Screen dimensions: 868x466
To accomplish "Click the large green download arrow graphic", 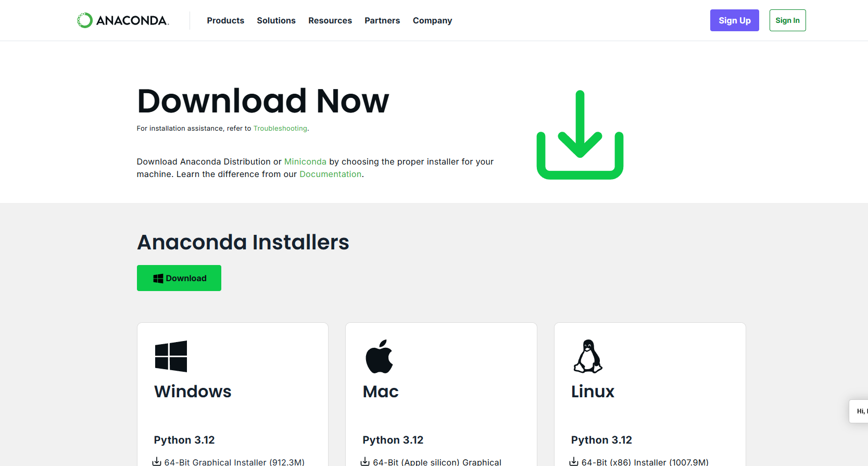I will (x=580, y=135).
